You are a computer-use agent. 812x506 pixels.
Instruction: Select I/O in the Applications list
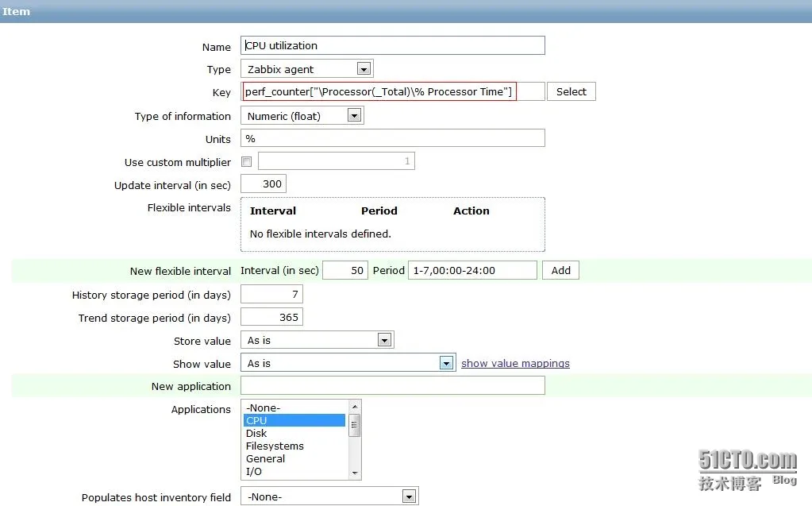294,472
